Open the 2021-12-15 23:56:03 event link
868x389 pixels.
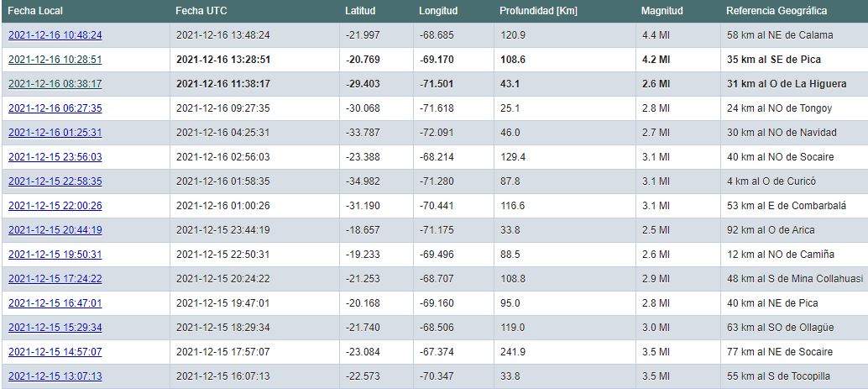(x=55, y=157)
